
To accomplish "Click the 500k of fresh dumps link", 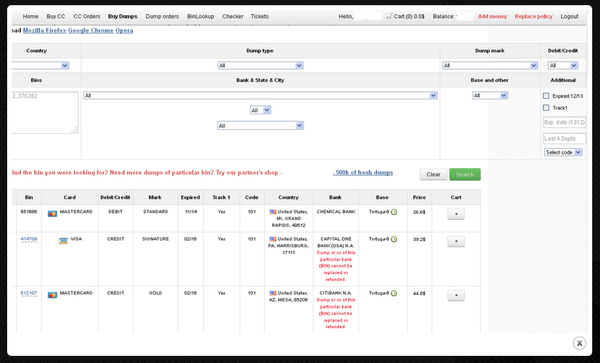I will coord(363,173).
